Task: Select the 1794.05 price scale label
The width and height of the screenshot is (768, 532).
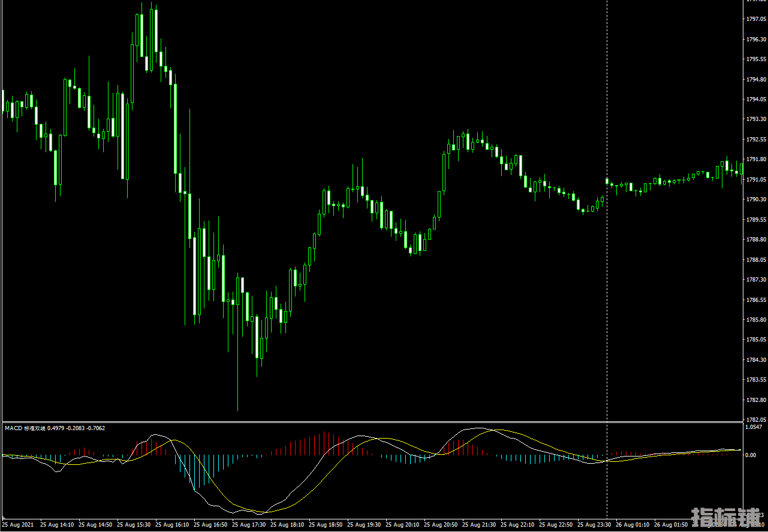Action: click(755, 99)
